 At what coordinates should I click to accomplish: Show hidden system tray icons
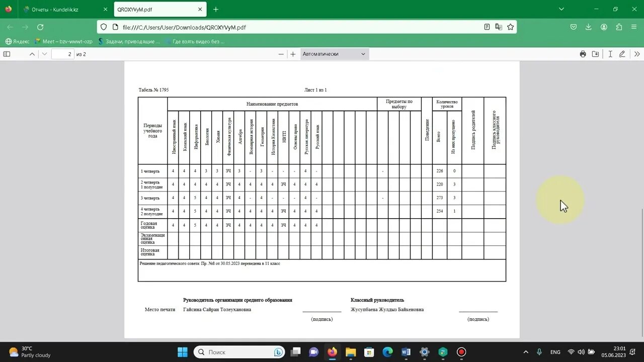pos(526,352)
